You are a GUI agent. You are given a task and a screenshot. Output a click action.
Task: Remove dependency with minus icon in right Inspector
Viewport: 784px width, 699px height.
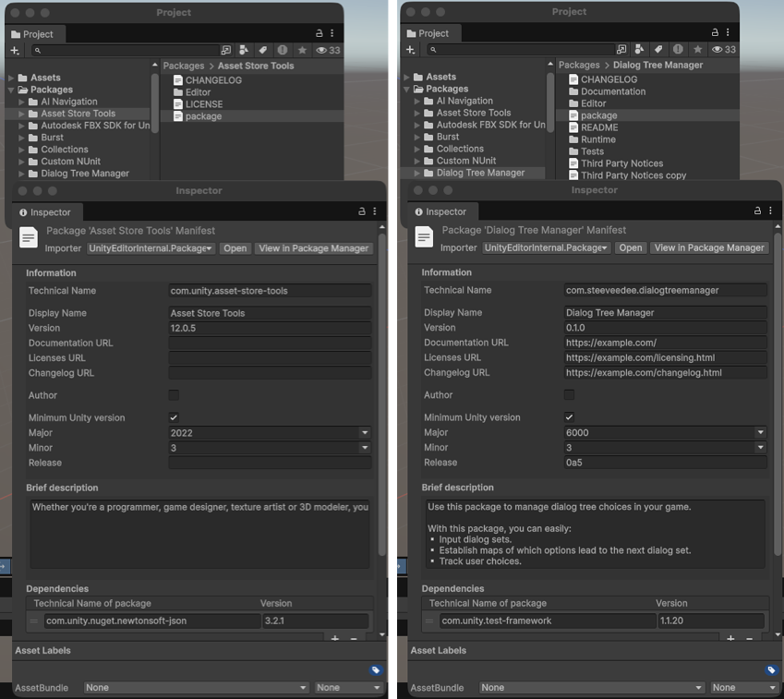coord(749,638)
